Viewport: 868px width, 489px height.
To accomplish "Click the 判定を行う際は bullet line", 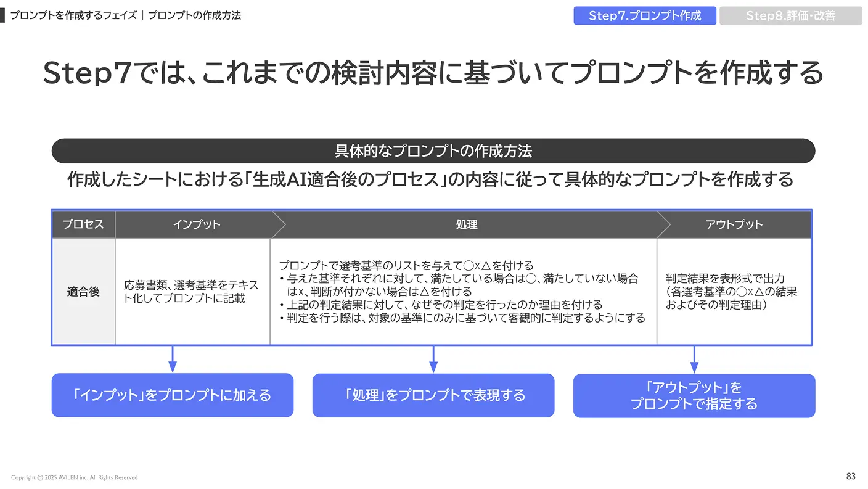I will tap(462, 318).
